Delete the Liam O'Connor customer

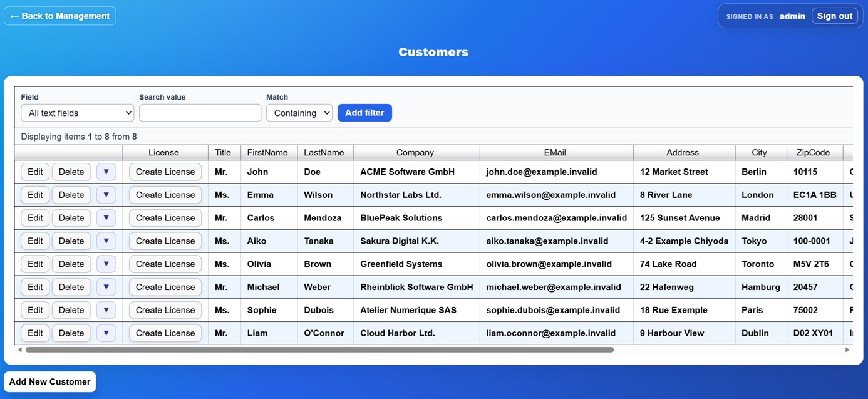71,333
